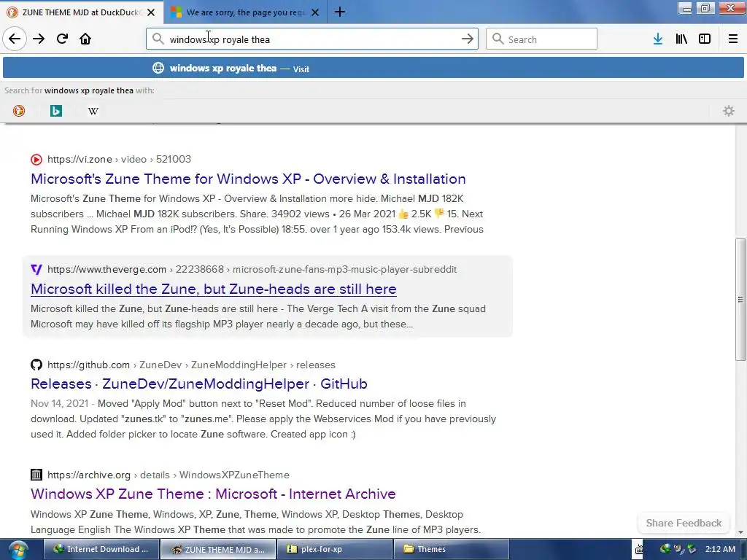Click the Verge favicon icon
This screenshot has width=747, height=560.
36,270
